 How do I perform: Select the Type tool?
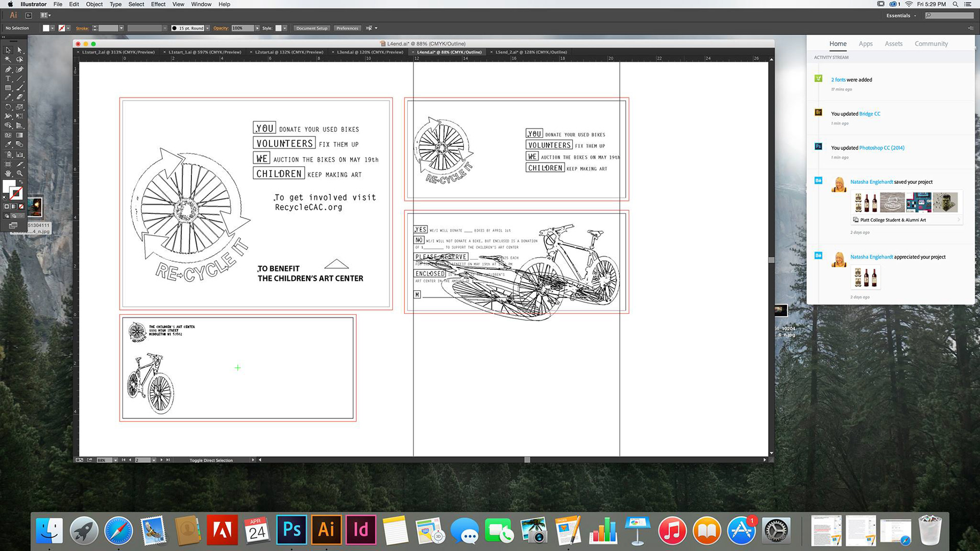8,79
